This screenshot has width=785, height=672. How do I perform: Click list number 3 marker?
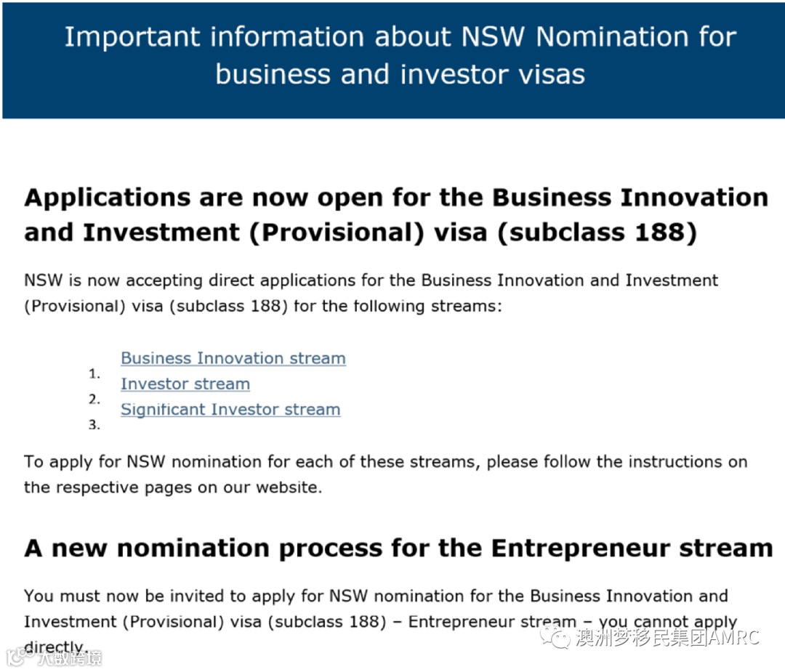click(x=94, y=424)
